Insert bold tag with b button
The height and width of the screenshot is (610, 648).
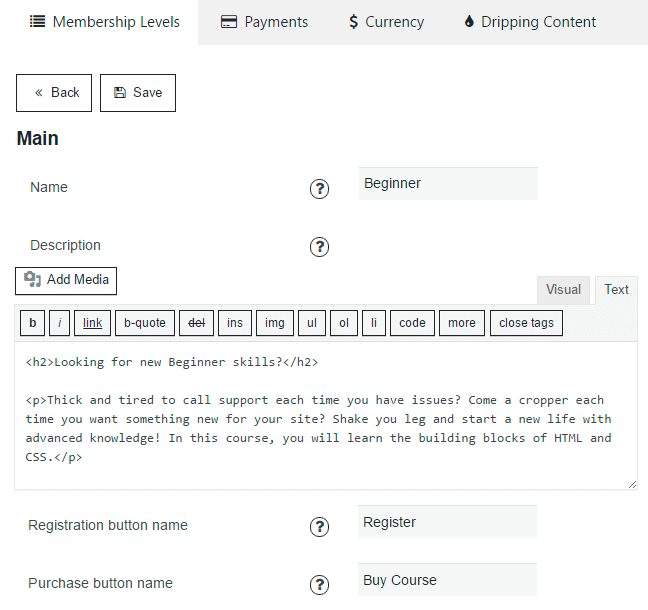point(33,323)
